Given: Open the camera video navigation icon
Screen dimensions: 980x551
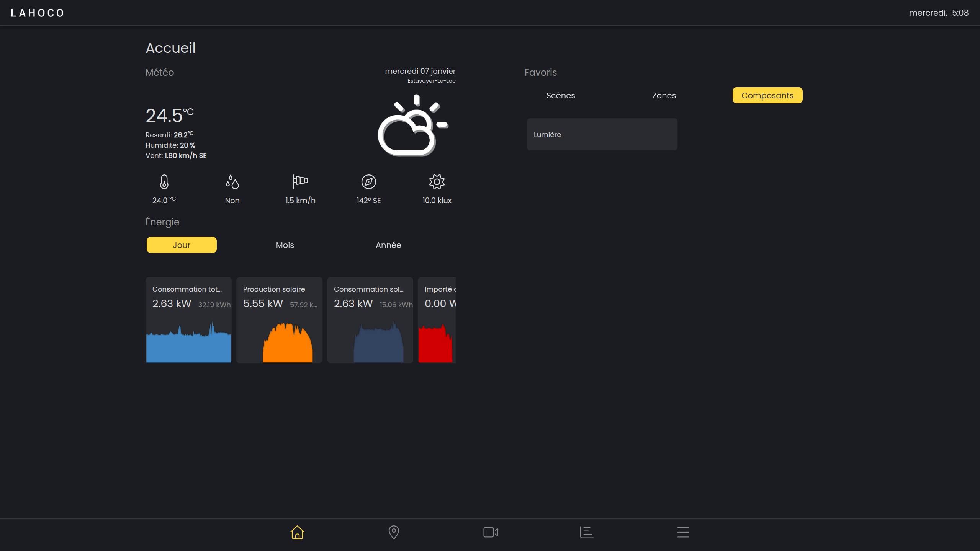Looking at the screenshot, I should pyautogui.click(x=491, y=532).
